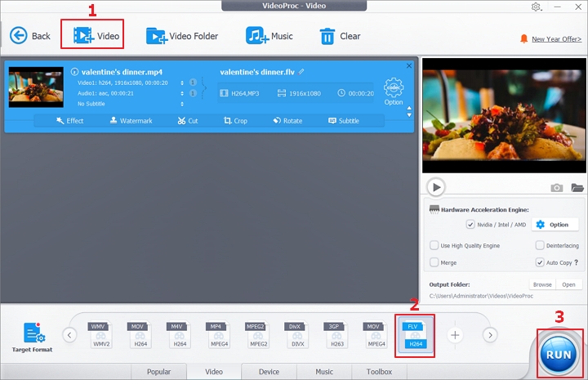The image size is (588, 380).
Task: Browse for output folder
Action: tap(542, 284)
